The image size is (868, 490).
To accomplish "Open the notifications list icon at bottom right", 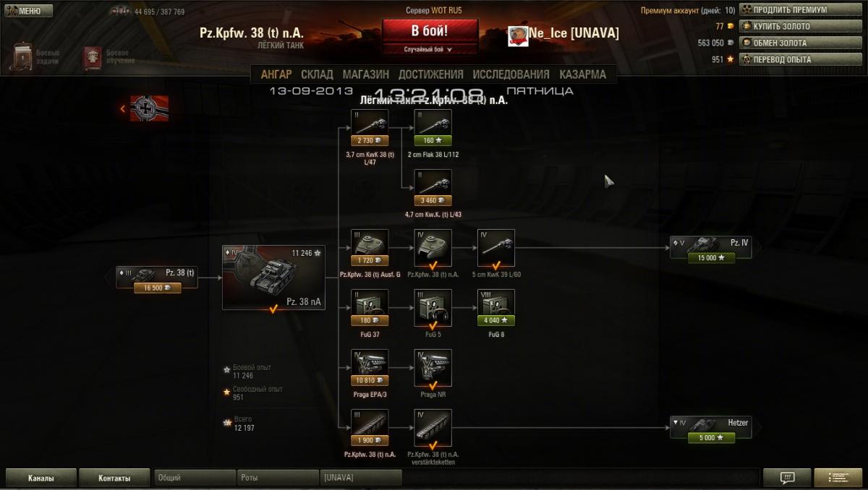I will click(838, 478).
